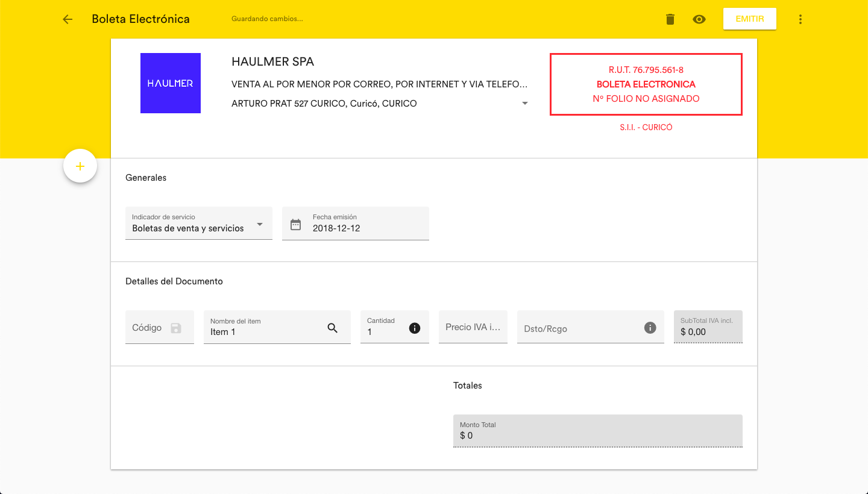This screenshot has width=868, height=494.
Task: Search items with the magnifier icon
Action: click(333, 328)
